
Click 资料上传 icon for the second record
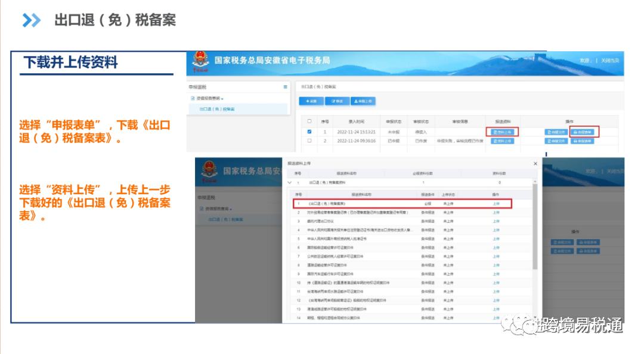pos(502,141)
